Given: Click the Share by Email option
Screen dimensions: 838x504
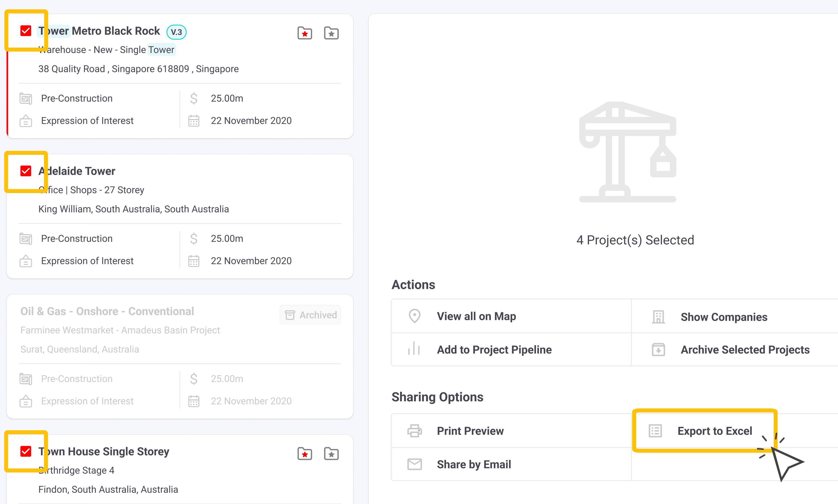Looking at the screenshot, I should (474, 464).
